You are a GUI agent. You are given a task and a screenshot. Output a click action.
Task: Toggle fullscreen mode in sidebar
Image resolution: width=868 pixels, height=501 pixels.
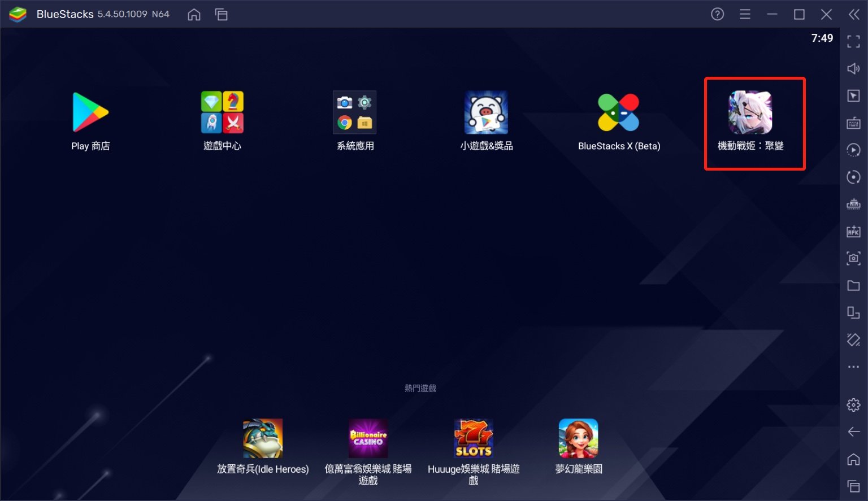pos(854,41)
